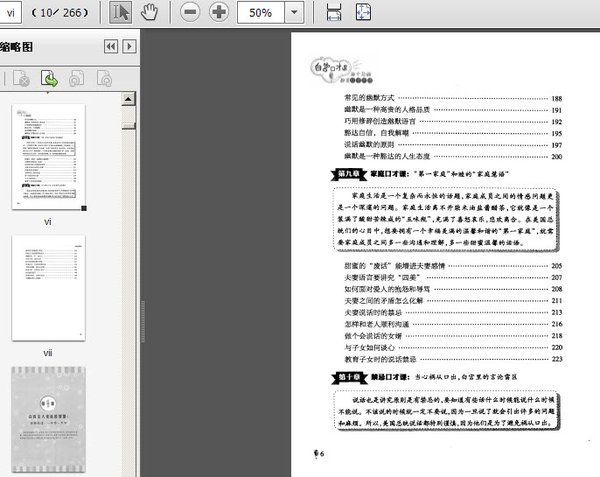Click the panel splitter grip handle
This screenshot has height=477, width=600.
coord(143,321)
